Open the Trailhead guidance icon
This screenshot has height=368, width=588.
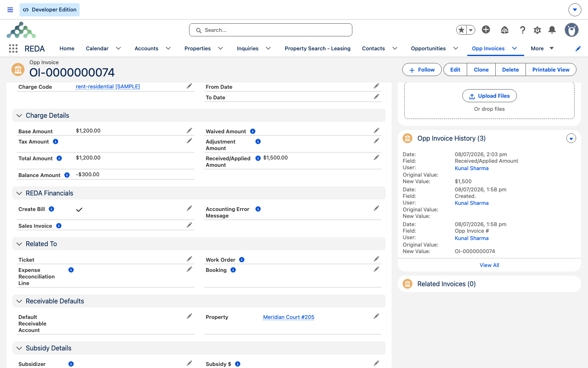(x=505, y=30)
